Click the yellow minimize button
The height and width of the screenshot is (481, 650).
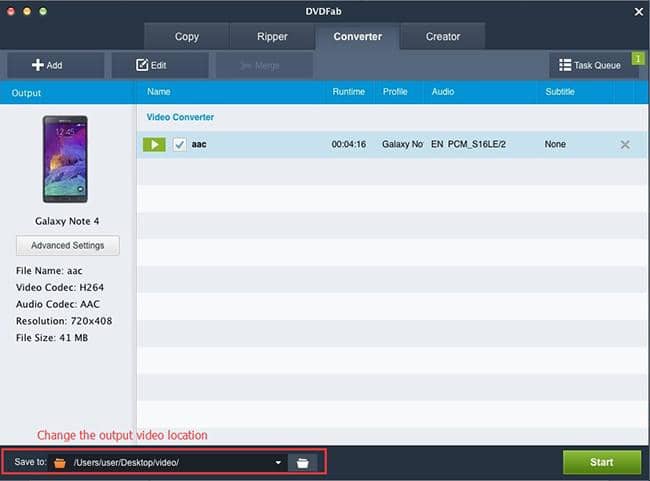[x=27, y=11]
